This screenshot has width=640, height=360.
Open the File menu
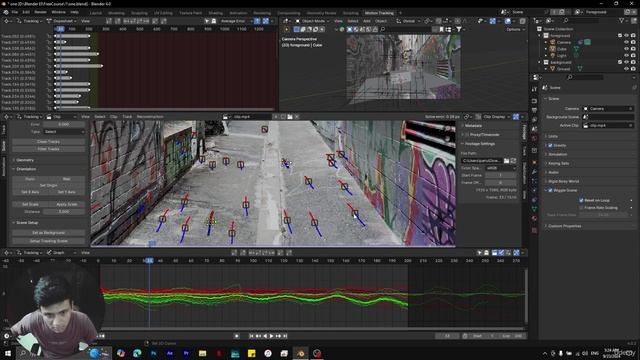pos(15,12)
